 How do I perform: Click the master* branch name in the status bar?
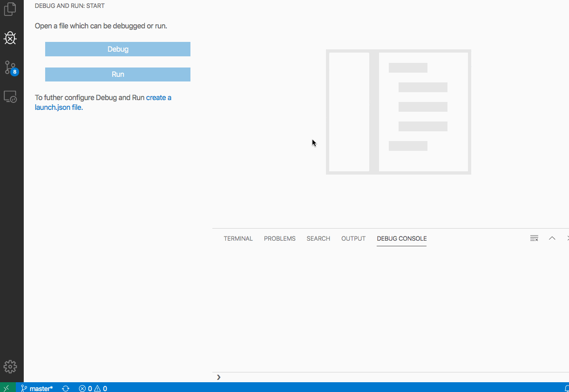point(40,388)
